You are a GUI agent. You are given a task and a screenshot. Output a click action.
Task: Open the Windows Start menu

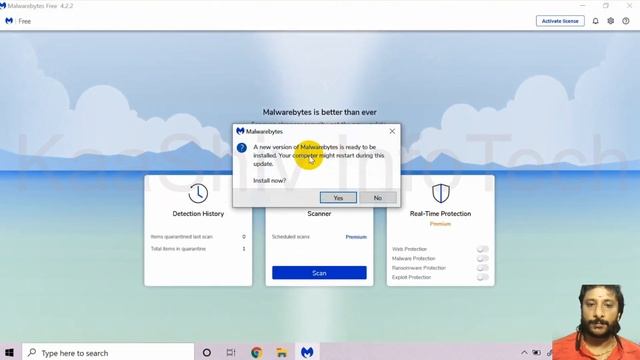tap(9, 352)
